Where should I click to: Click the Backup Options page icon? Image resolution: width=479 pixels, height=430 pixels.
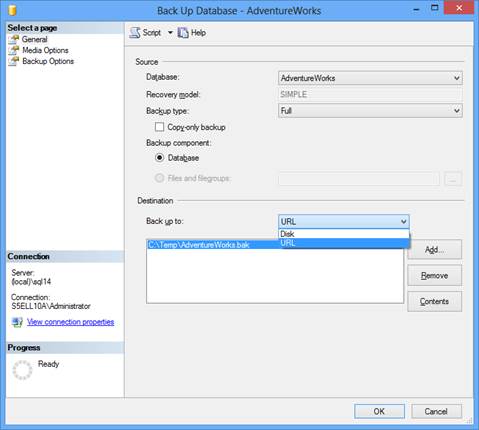[x=14, y=61]
